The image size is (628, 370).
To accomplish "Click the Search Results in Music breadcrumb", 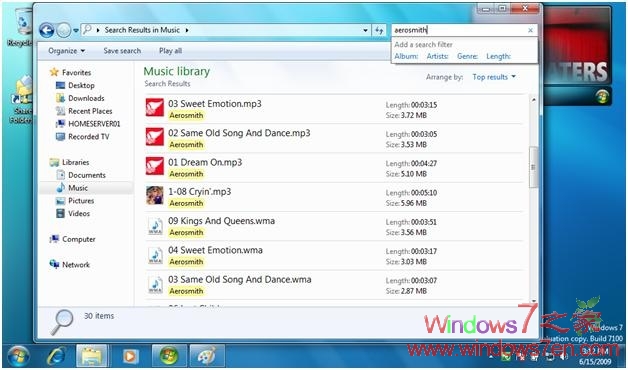I will (x=142, y=30).
